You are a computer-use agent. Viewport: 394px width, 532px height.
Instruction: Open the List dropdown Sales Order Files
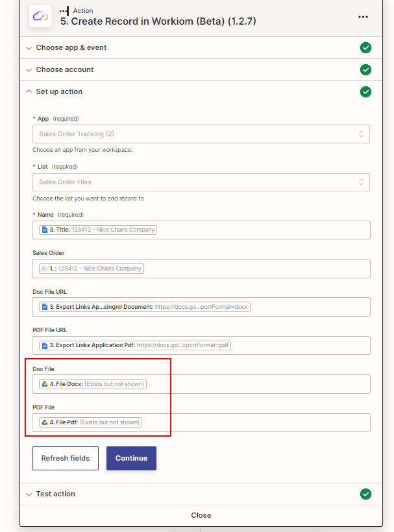click(x=201, y=182)
